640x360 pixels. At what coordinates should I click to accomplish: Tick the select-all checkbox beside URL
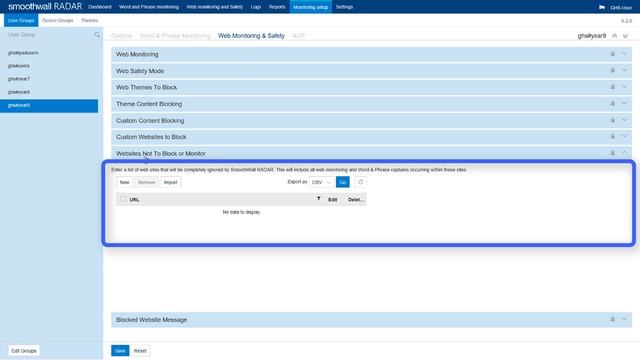123,199
